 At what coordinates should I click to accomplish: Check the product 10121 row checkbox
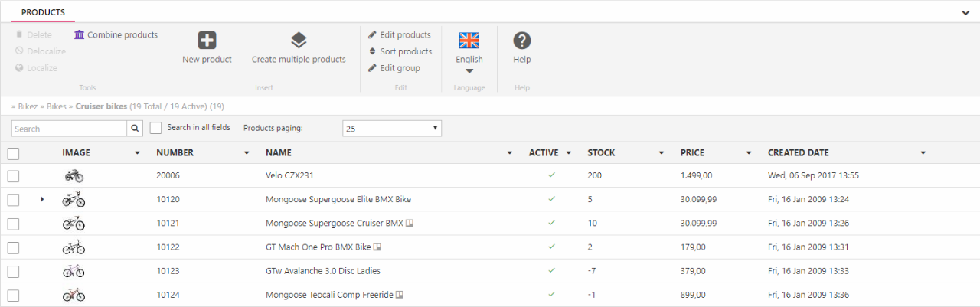pyautogui.click(x=13, y=224)
